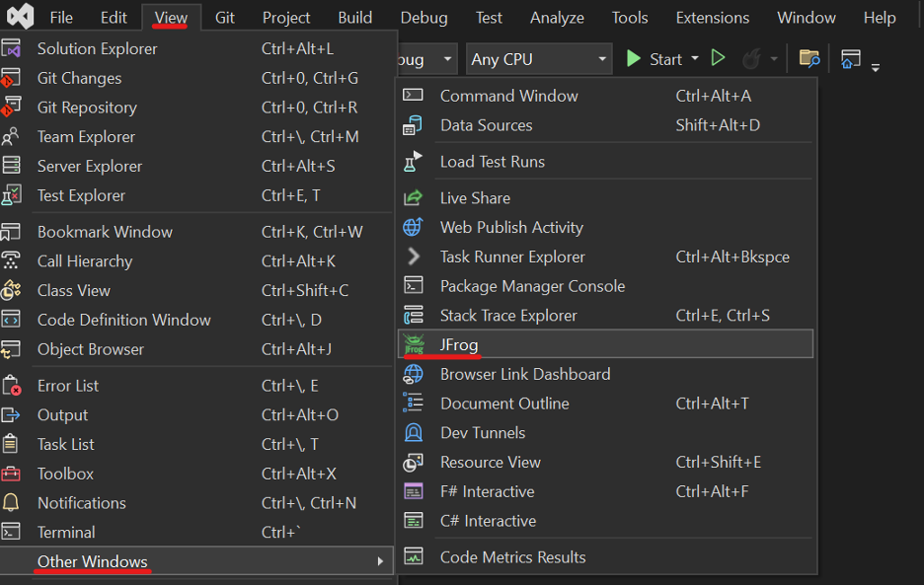Click the green Start Without Debugging arrow
The height and width of the screenshot is (586, 924).
click(719, 59)
